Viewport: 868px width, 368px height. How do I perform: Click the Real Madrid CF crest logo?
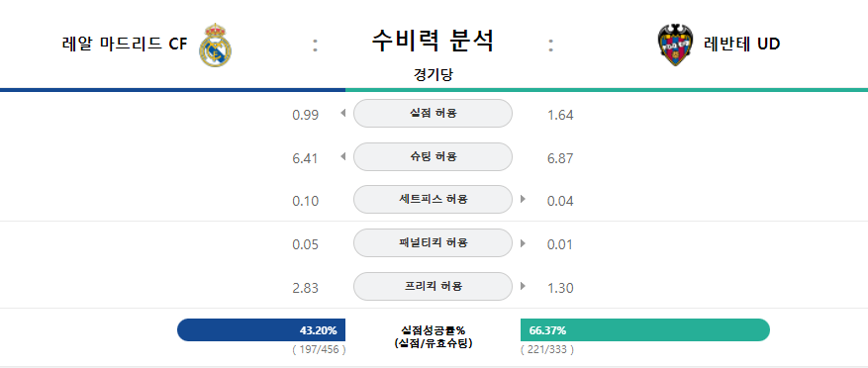(x=216, y=46)
